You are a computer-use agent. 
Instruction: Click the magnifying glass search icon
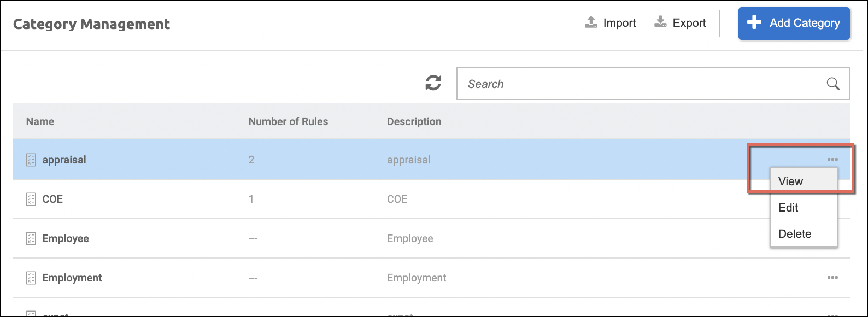coord(833,84)
